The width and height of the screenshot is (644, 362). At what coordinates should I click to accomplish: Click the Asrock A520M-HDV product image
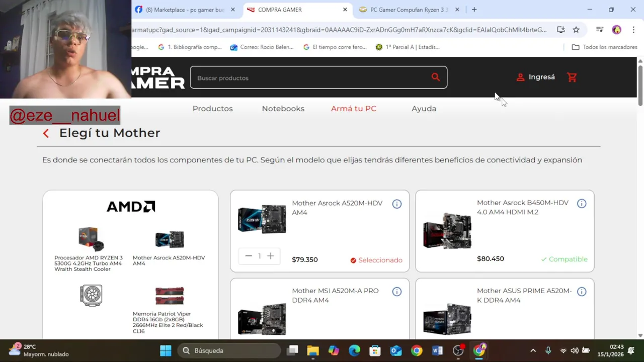click(262, 219)
